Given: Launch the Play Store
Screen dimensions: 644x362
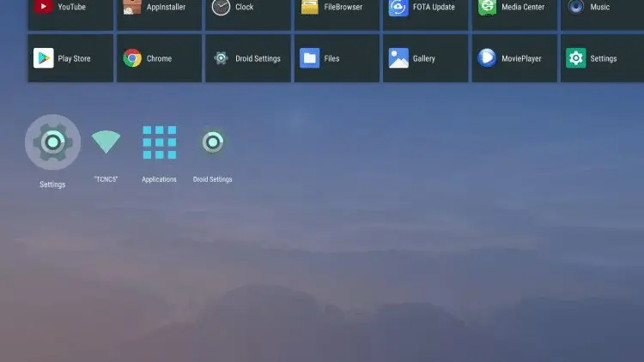Looking at the screenshot, I should 70,58.
